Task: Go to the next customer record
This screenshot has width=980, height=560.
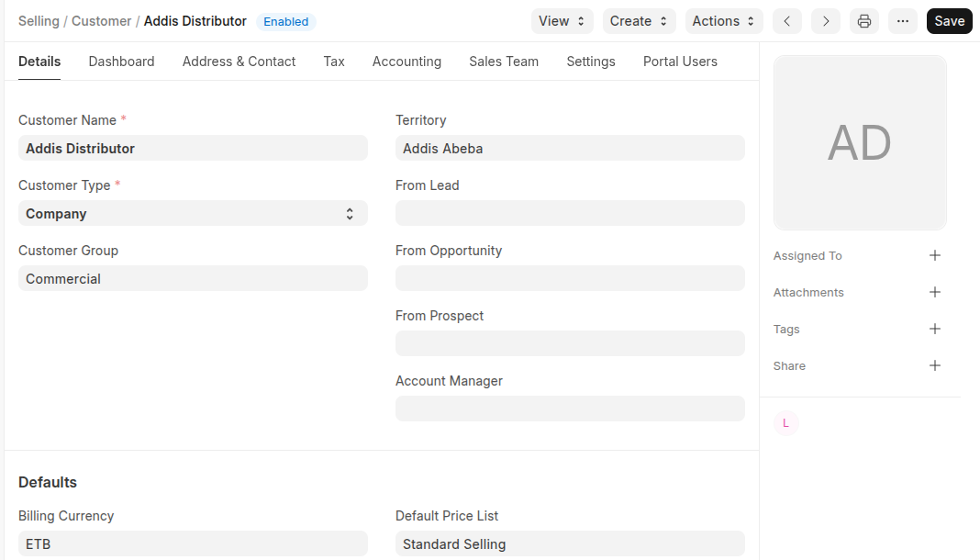Action: (826, 21)
